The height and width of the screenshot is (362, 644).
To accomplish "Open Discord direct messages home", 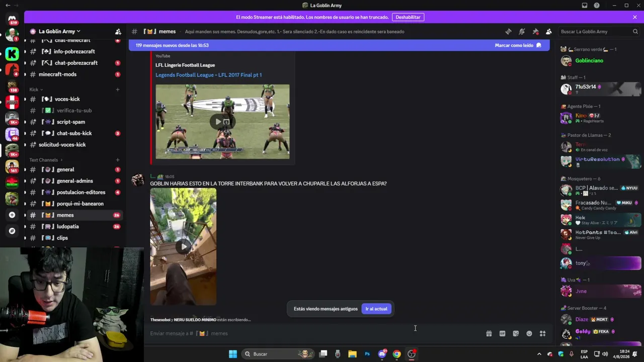I will click(12, 19).
